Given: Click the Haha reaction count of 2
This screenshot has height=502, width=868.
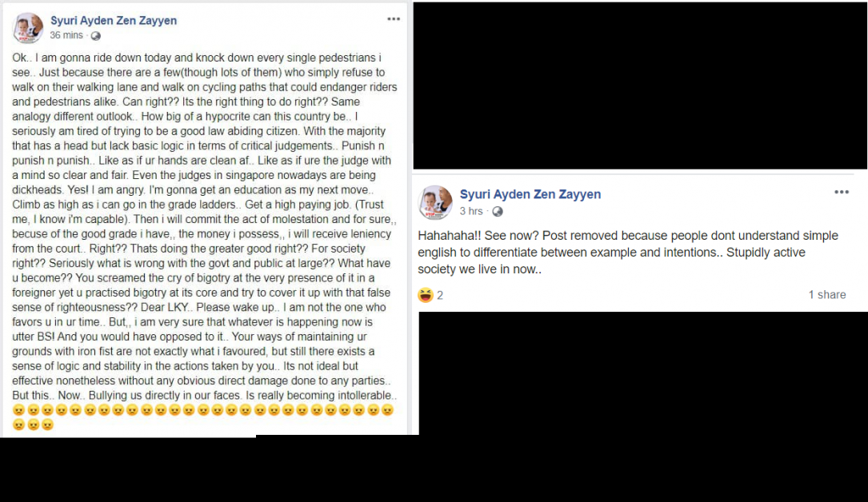Looking at the screenshot, I should [x=440, y=294].
